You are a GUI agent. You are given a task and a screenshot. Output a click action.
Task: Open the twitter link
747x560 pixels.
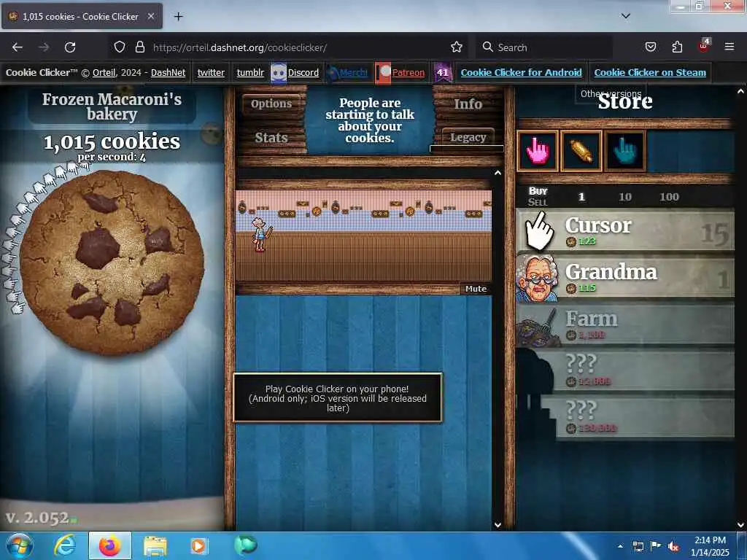coord(211,72)
